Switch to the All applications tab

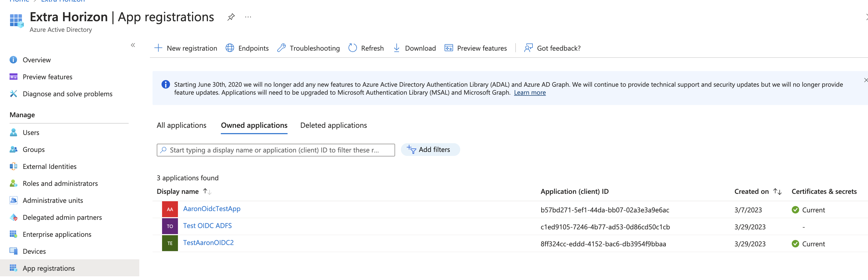pyautogui.click(x=181, y=125)
